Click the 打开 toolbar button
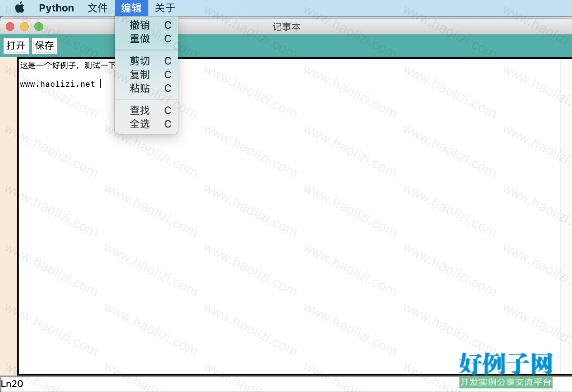This screenshot has width=572, height=392. [x=16, y=46]
